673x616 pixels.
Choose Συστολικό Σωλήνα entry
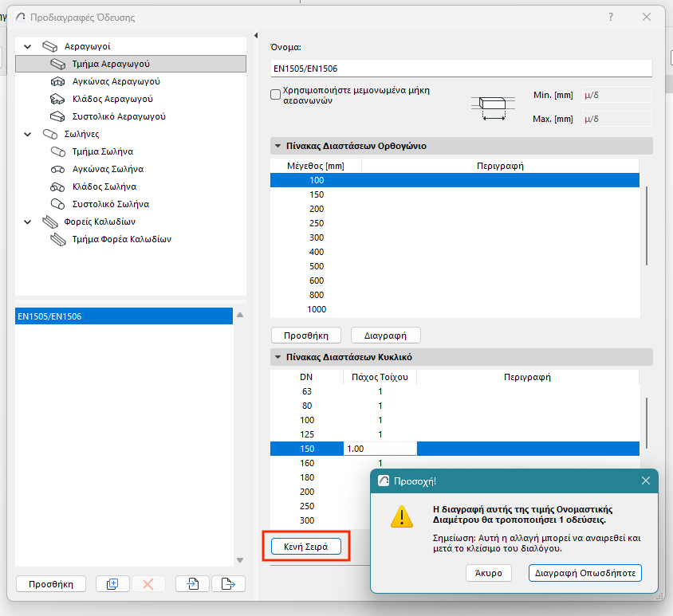[111, 205]
